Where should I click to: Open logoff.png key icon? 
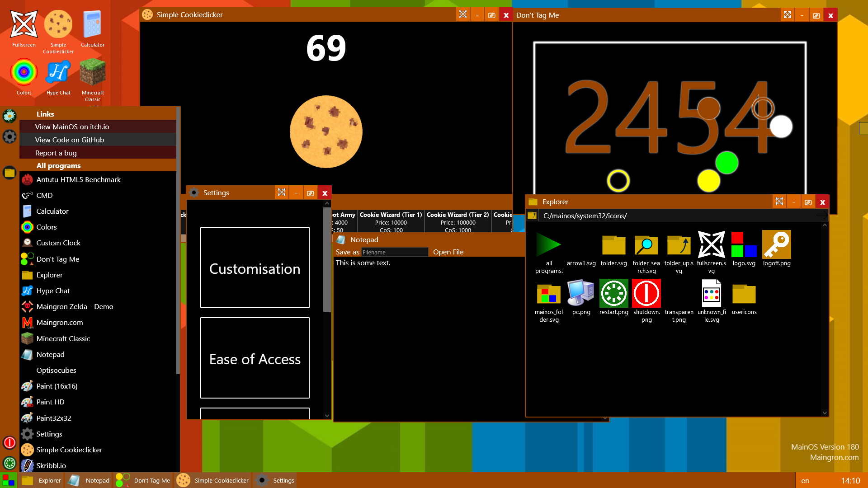pos(776,245)
